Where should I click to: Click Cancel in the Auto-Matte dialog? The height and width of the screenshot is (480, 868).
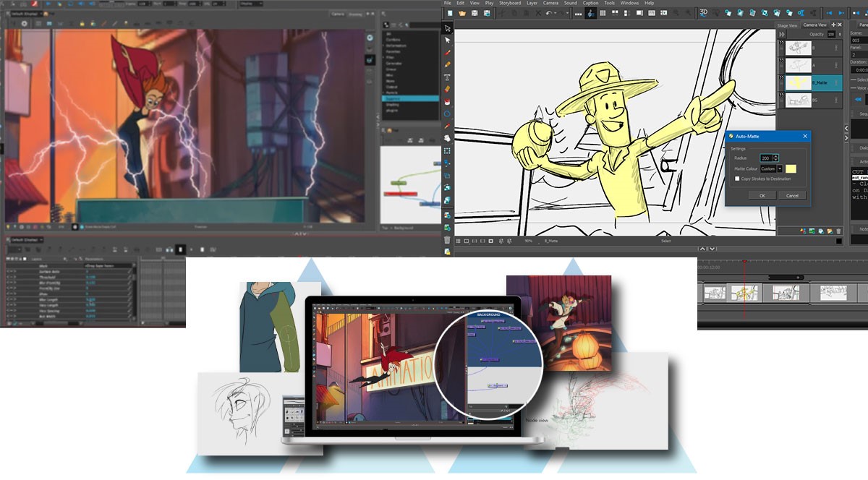click(793, 195)
